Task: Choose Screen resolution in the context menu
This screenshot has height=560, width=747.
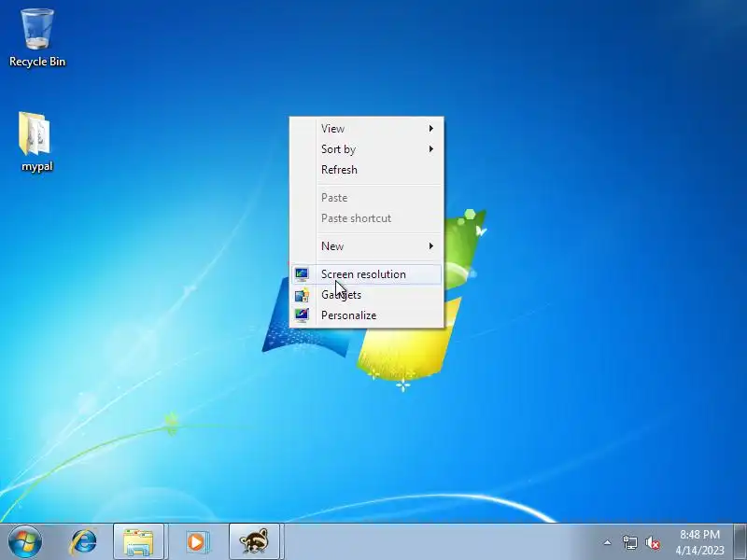Action: [366, 274]
